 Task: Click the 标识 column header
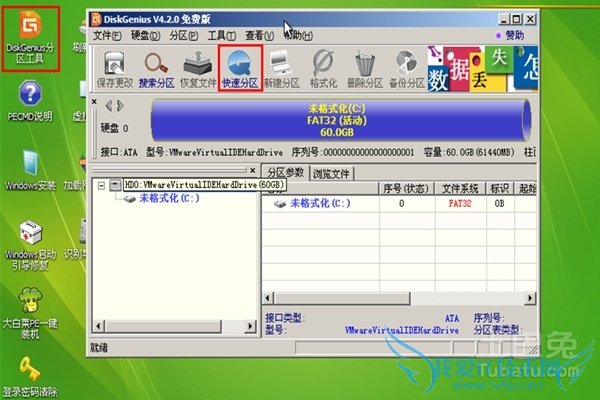click(500, 188)
